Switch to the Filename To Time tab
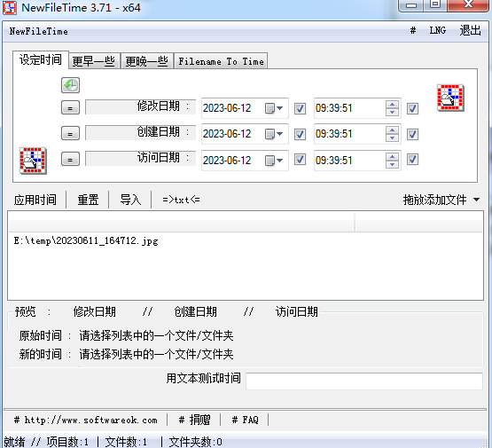Image resolution: width=492 pixels, height=448 pixels. pyautogui.click(x=221, y=61)
